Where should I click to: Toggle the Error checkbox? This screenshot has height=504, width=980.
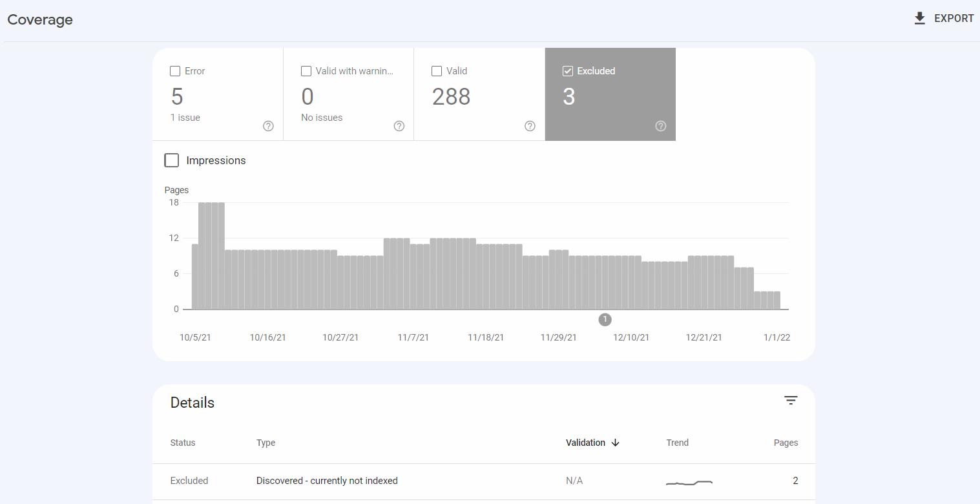(174, 71)
